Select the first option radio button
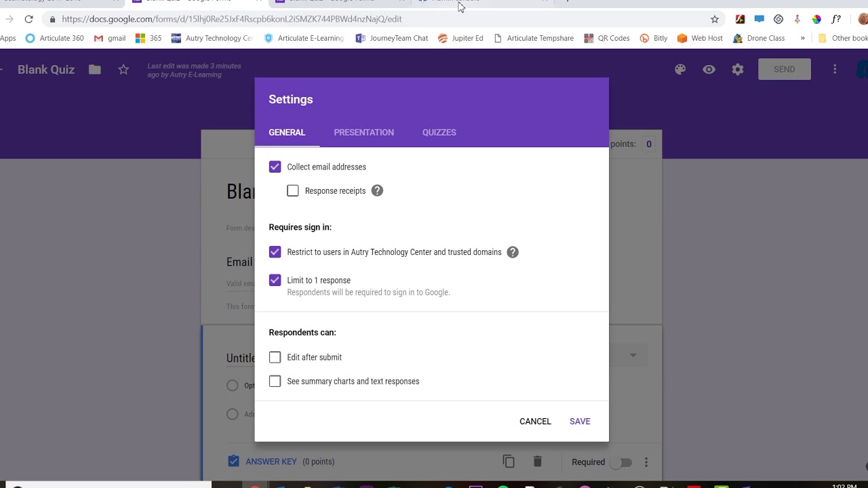Image resolution: width=868 pixels, height=488 pixels. pos(233,386)
